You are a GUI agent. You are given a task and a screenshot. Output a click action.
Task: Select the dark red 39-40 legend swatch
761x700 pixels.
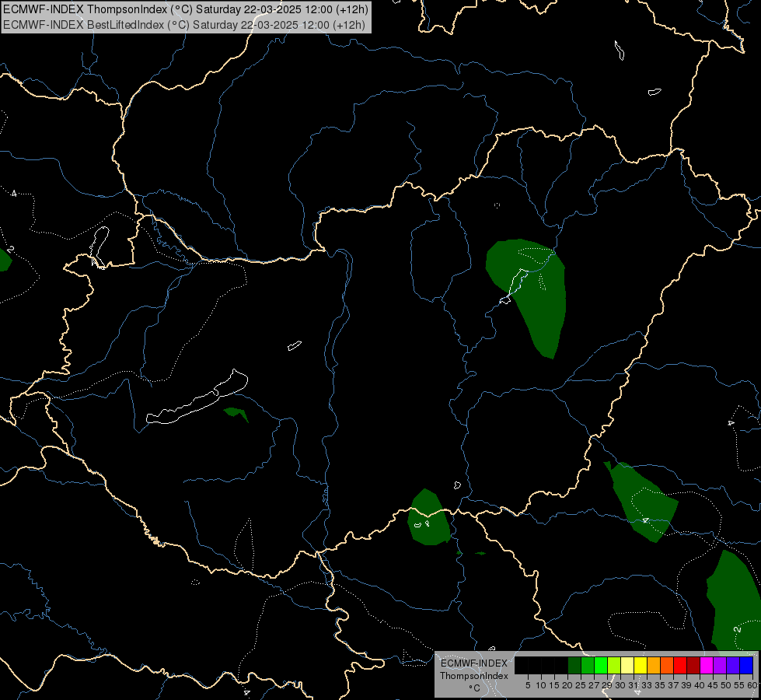[693, 666]
